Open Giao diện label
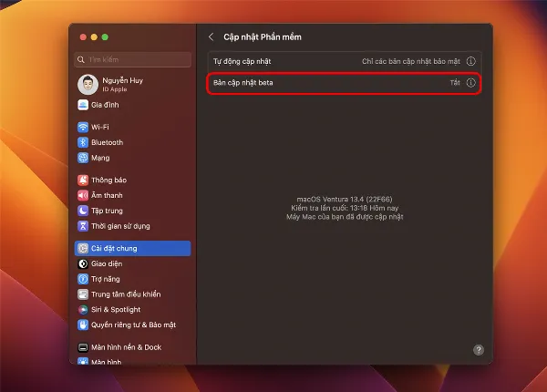547x392 pixels. coord(107,263)
